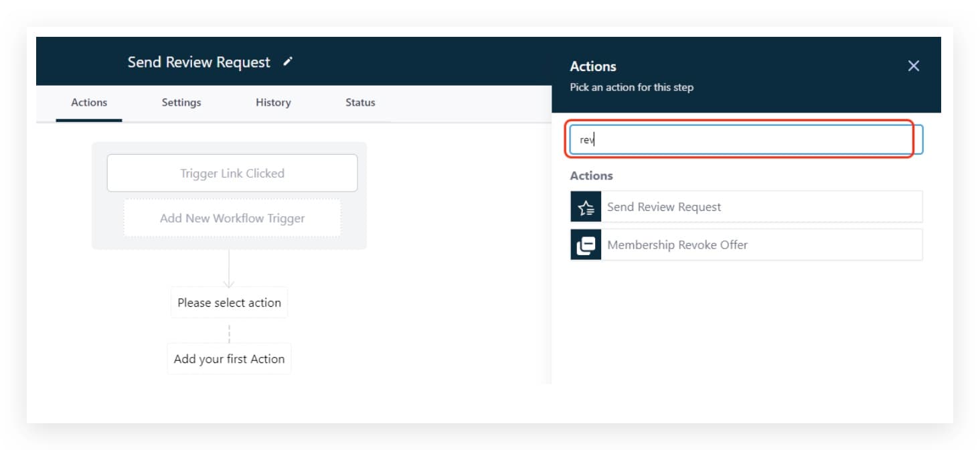The height and width of the screenshot is (450, 980).
Task: Close the Actions side panel
Action: [x=913, y=66]
